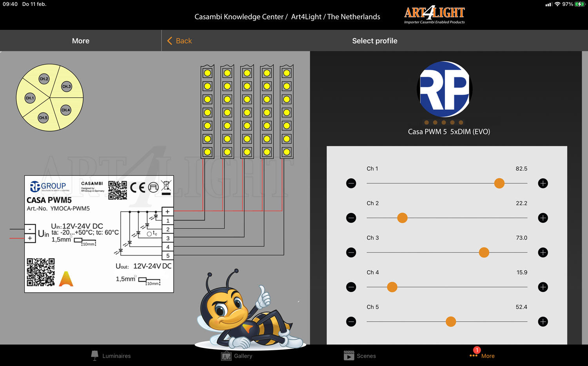
Task: Click the 09:40 clock in status bar
Action: [x=10, y=4]
